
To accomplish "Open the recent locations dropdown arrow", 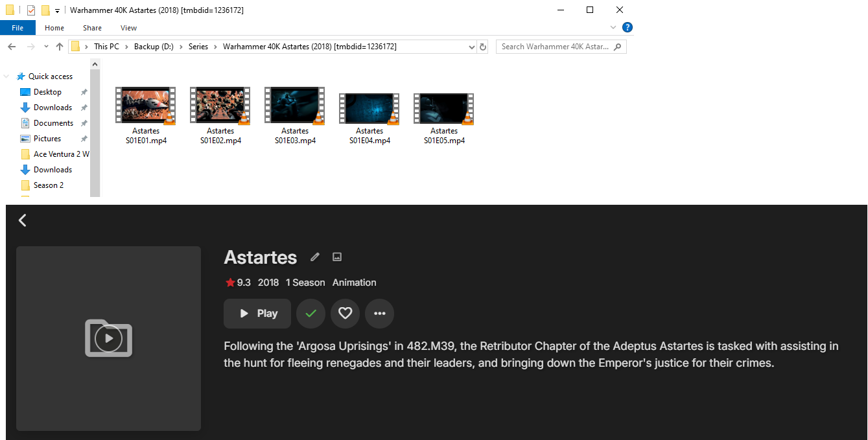I will (x=46, y=47).
